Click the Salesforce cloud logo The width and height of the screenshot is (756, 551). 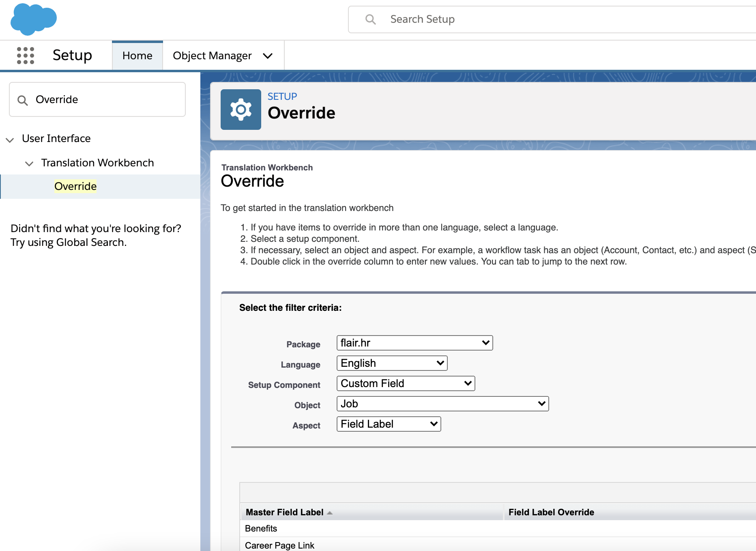tap(33, 19)
